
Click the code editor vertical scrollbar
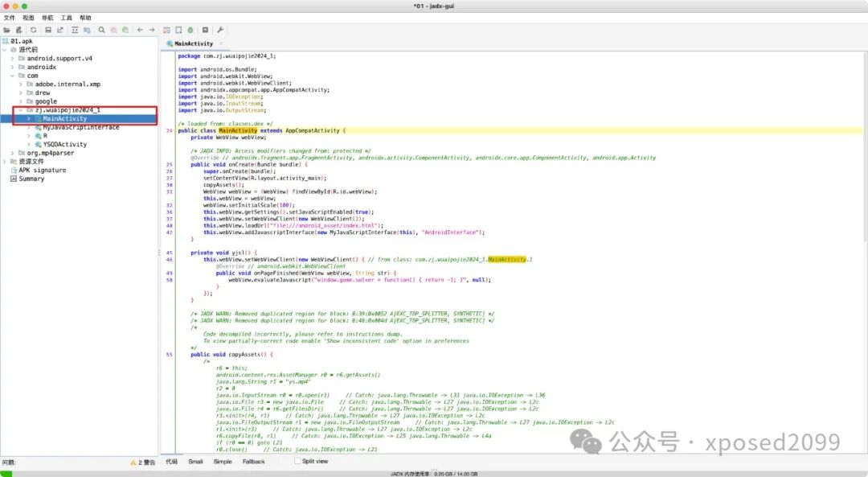click(x=865, y=147)
